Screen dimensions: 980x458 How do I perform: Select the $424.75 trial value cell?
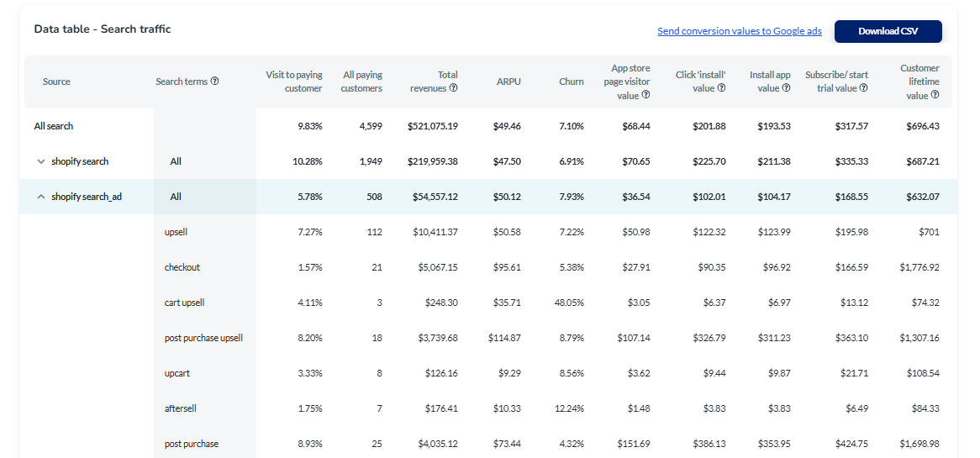[x=852, y=444]
